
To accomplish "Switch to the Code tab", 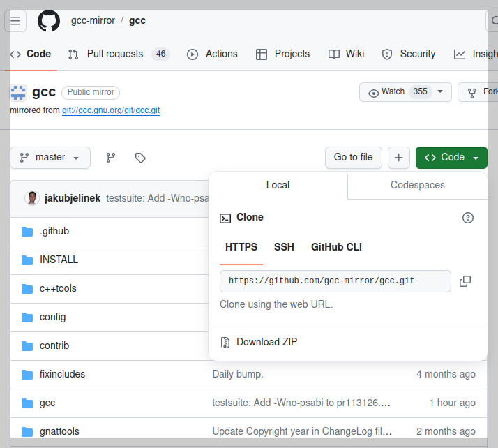I will pos(31,54).
